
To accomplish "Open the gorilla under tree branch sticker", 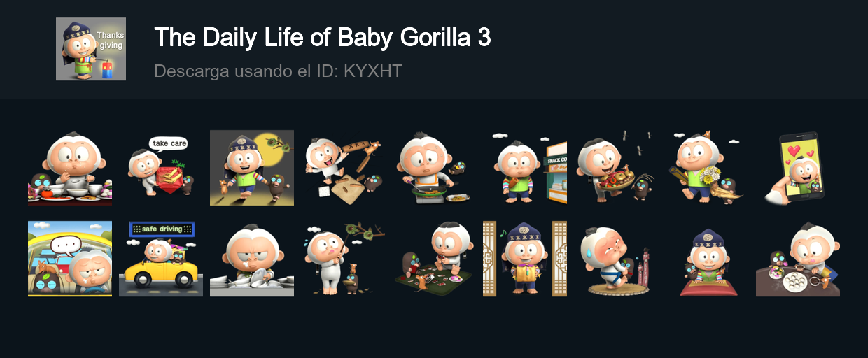I will (343, 259).
